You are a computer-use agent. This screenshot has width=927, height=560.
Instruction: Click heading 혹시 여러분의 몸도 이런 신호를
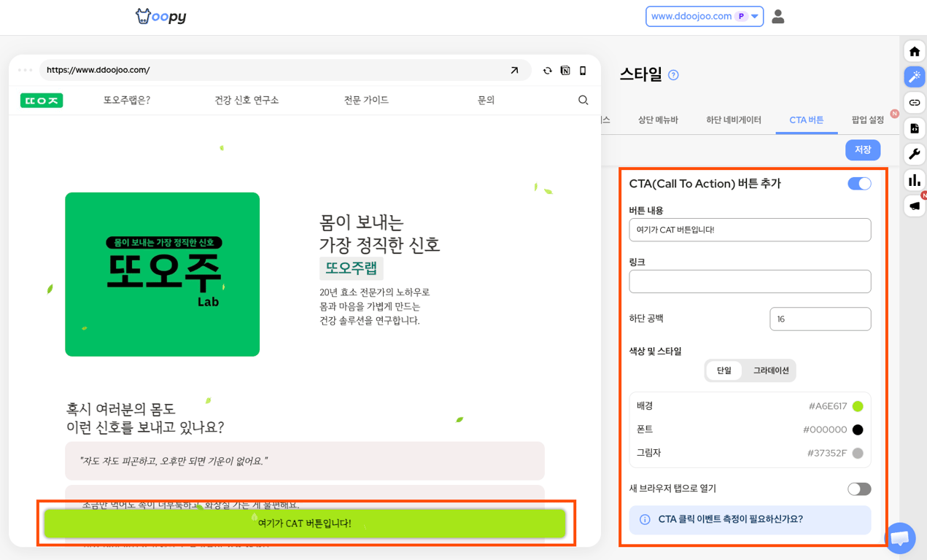coord(145,418)
